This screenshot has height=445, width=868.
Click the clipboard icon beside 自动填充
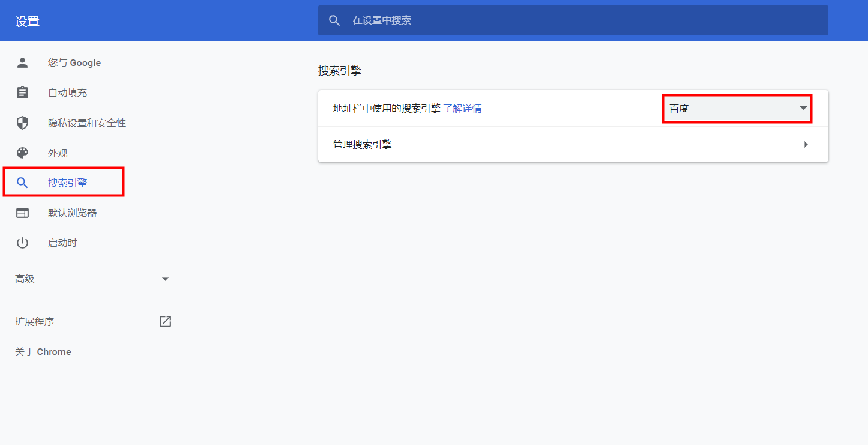point(22,92)
